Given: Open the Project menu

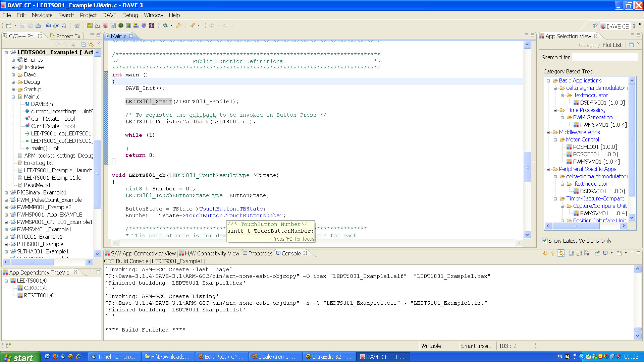Looking at the screenshot, I should pos(88,15).
